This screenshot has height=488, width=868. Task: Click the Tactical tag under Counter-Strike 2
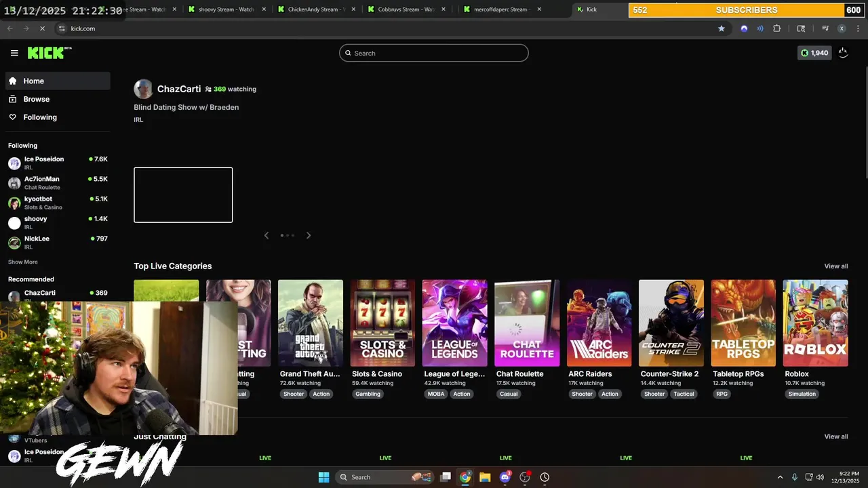[684, 394]
